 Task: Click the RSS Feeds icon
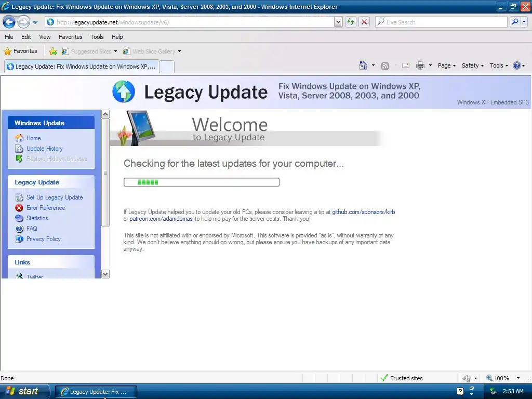coord(385,66)
